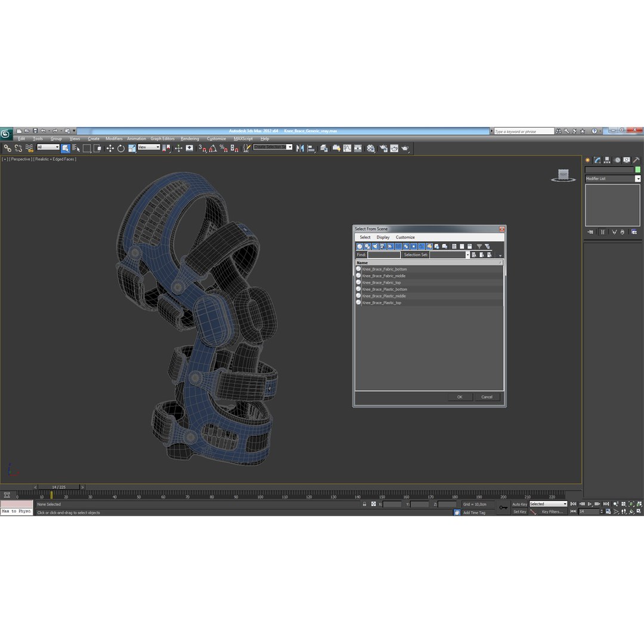
Task: Toggle 3D Snaps
Action: click(x=202, y=148)
